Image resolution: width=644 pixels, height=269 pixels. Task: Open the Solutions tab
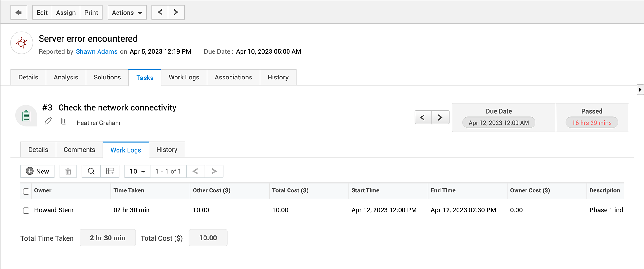[x=107, y=77]
